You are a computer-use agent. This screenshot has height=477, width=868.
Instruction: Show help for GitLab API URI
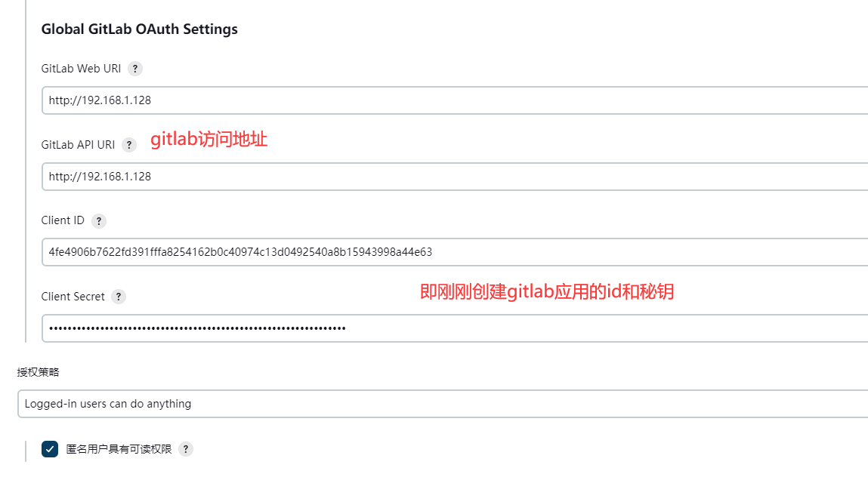tap(129, 145)
